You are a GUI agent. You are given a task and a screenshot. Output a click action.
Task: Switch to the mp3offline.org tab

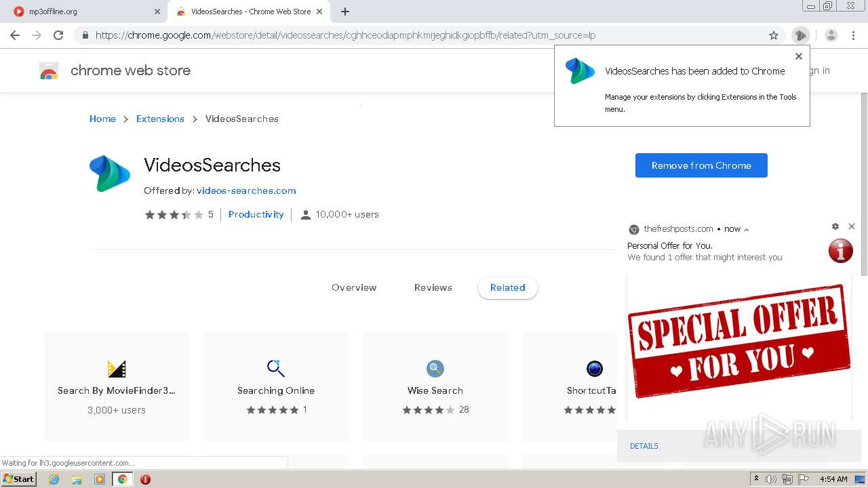click(x=85, y=12)
